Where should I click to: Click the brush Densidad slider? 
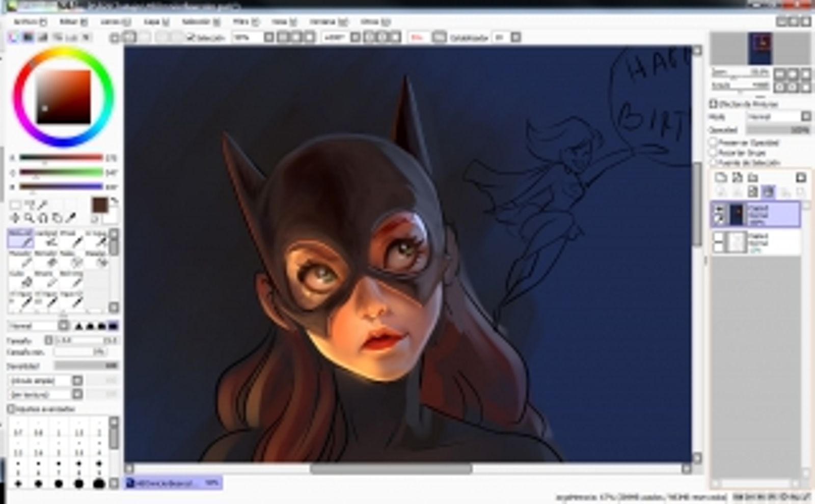pos(87,366)
